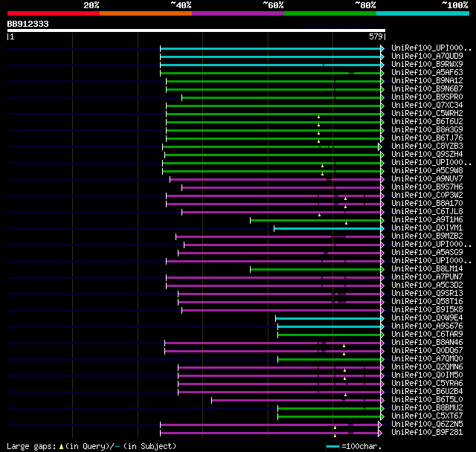This screenshot has width=476, height=452.
Task: Click the UniRef100_C6TAR9 label
Action: tap(427, 335)
